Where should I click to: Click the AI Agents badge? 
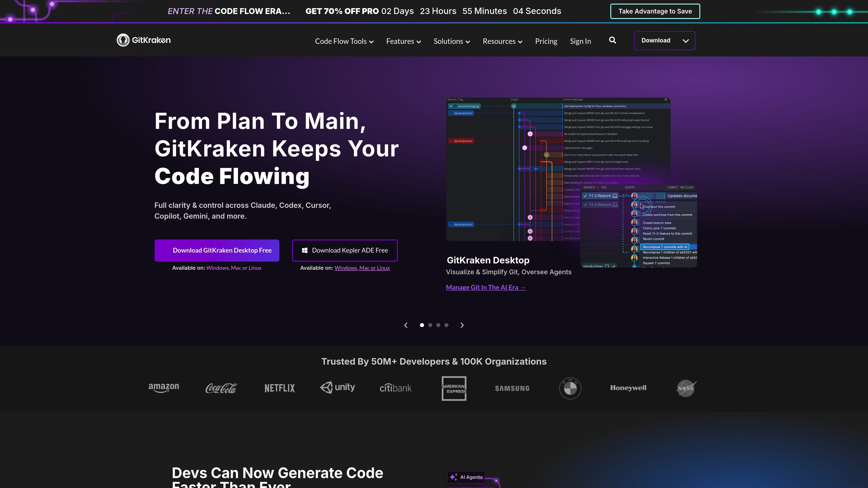click(466, 477)
